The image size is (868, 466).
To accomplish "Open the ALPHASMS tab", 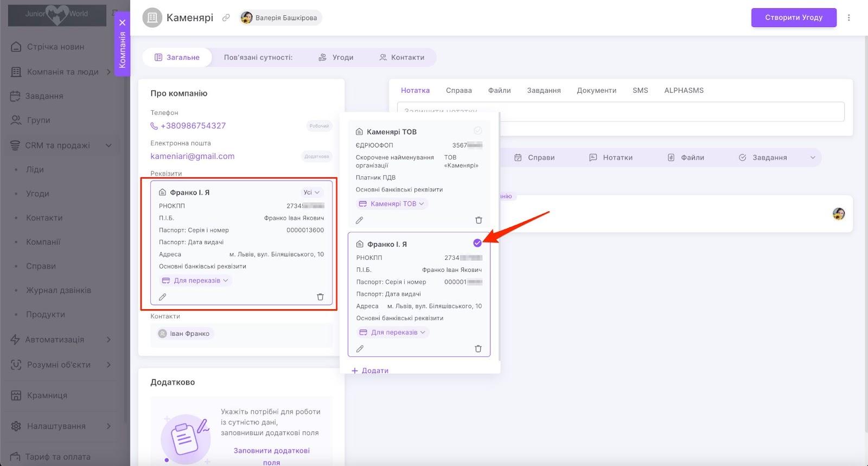I will pyautogui.click(x=684, y=91).
